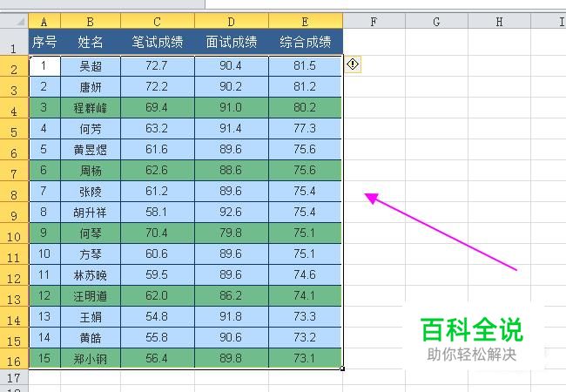This screenshot has height=392, width=566.
Task: Click the 面试成绩 header cell
Action: [x=232, y=42]
